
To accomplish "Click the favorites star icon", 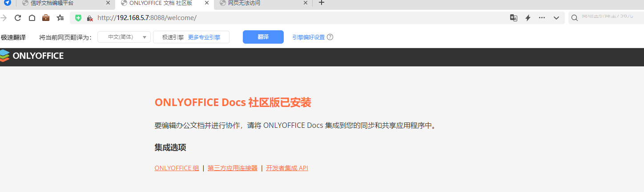I will point(60,18).
